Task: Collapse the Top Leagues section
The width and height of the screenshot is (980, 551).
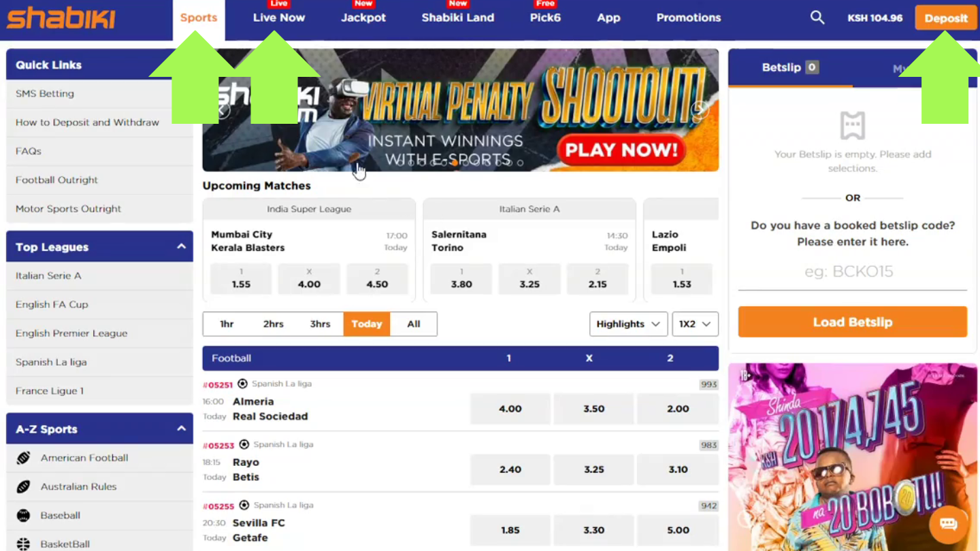Action: click(182, 246)
